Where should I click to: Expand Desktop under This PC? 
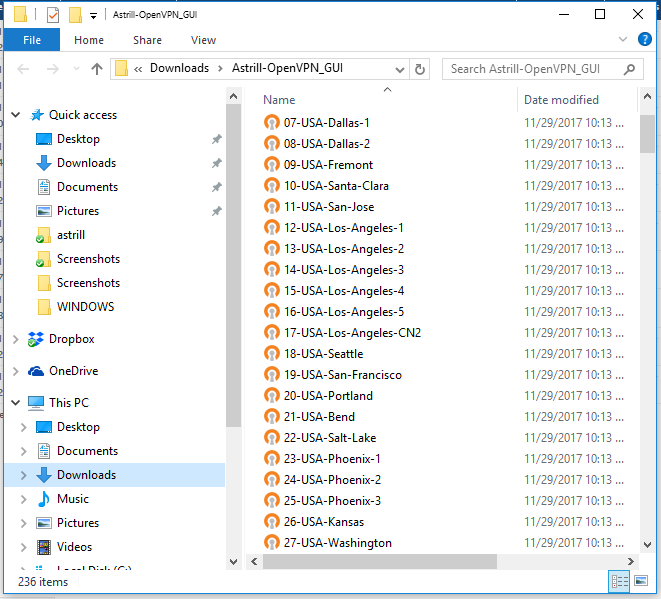(x=24, y=427)
